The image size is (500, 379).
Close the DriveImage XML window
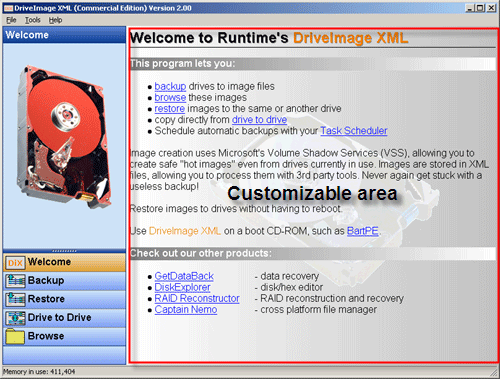pyautogui.click(x=491, y=8)
